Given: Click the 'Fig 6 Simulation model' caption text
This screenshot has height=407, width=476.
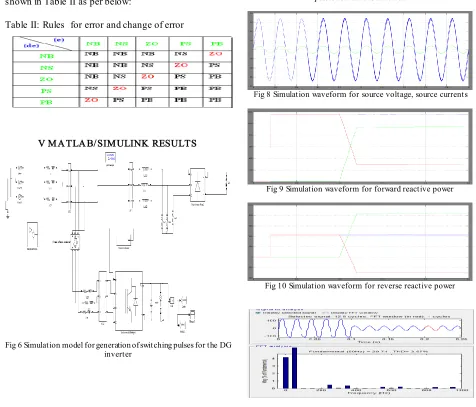Looking at the screenshot, I should [118, 349].
